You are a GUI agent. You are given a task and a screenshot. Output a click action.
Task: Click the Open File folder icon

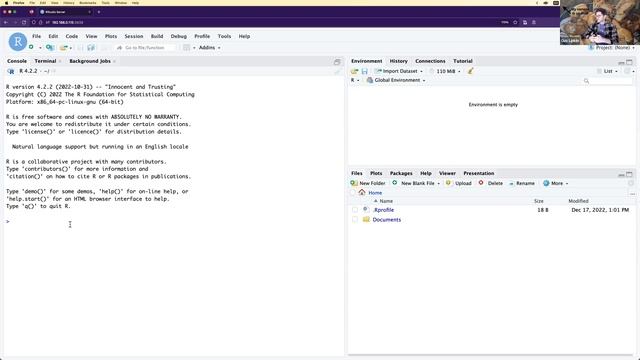pyautogui.click(x=63, y=48)
